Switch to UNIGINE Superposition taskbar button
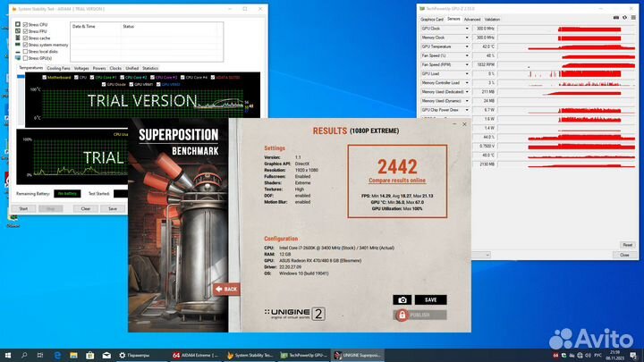 (357, 356)
